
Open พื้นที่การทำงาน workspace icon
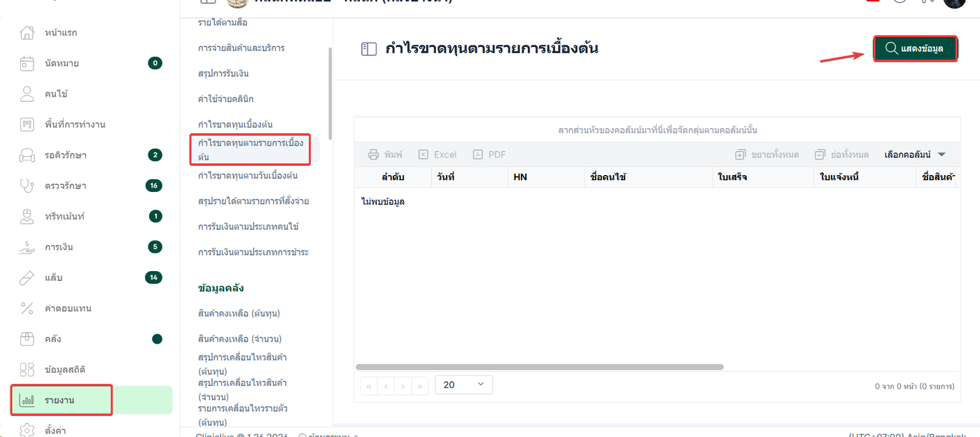coord(27,125)
